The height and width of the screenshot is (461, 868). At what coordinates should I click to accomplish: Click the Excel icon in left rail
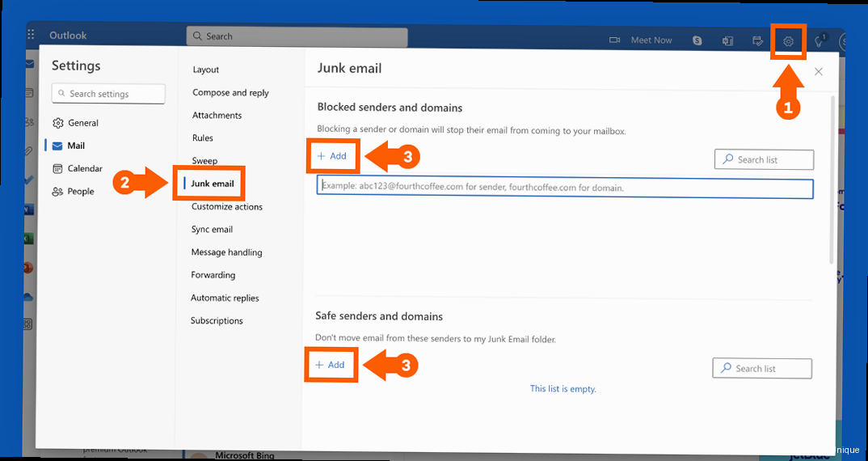tap(28, 239)
